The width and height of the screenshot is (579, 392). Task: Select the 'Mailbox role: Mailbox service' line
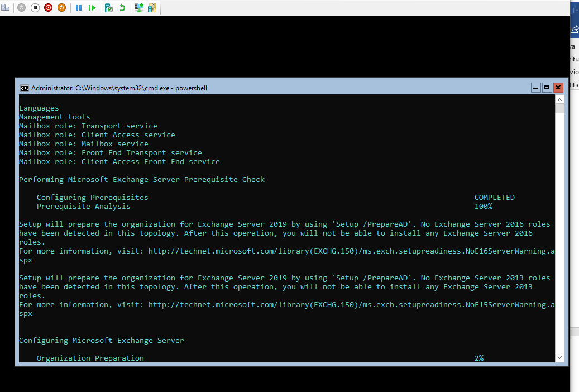pos(84,144)
